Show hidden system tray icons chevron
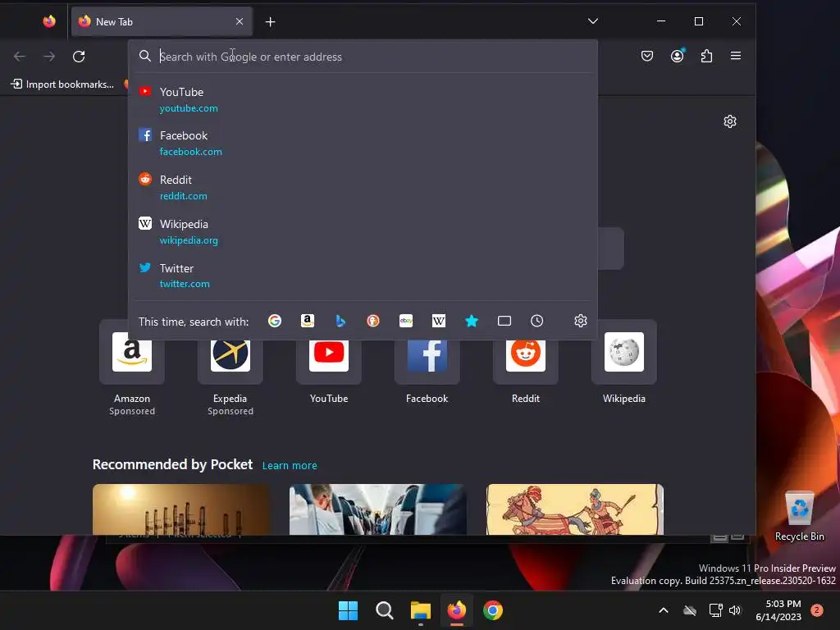 pyautogui.click(x=663, y=610)
